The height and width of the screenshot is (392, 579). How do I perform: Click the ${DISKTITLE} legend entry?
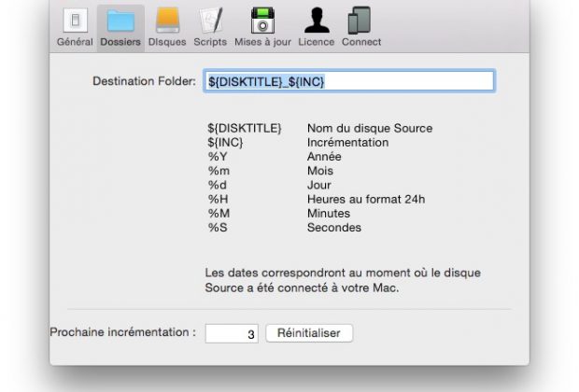tap(245, 128)
